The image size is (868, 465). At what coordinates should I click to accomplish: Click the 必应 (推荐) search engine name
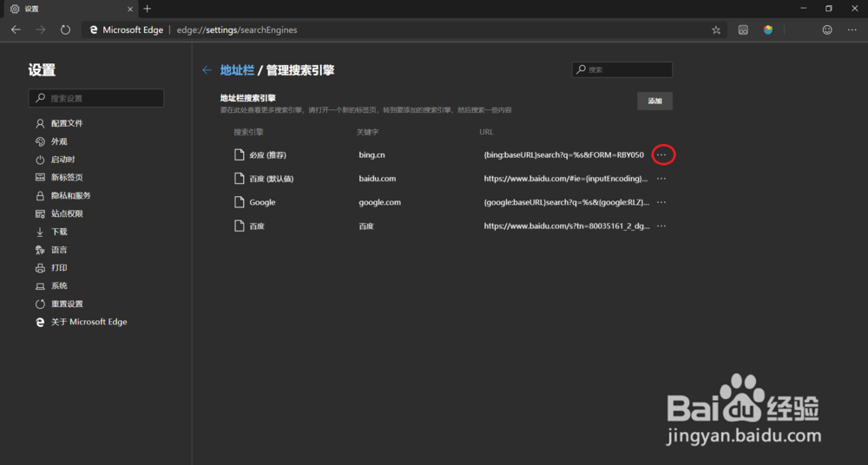point(267,155)
